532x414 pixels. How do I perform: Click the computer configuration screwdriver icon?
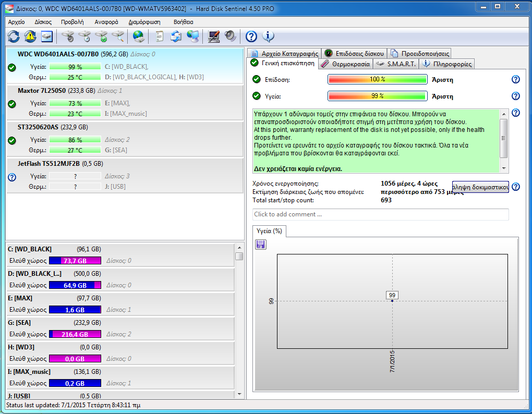(213, 36)
